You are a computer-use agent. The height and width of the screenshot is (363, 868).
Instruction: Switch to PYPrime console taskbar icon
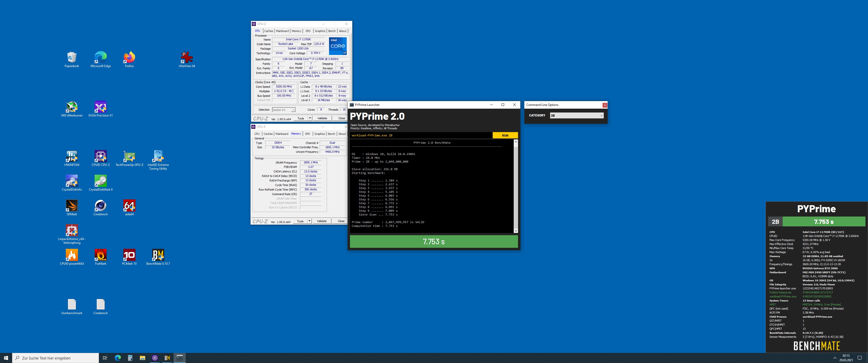pos(180,358)
